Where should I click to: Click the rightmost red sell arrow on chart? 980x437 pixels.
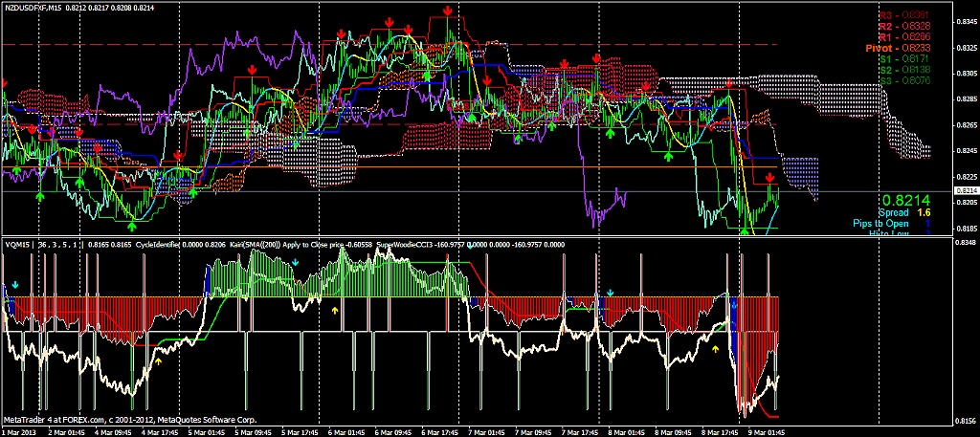769,177
